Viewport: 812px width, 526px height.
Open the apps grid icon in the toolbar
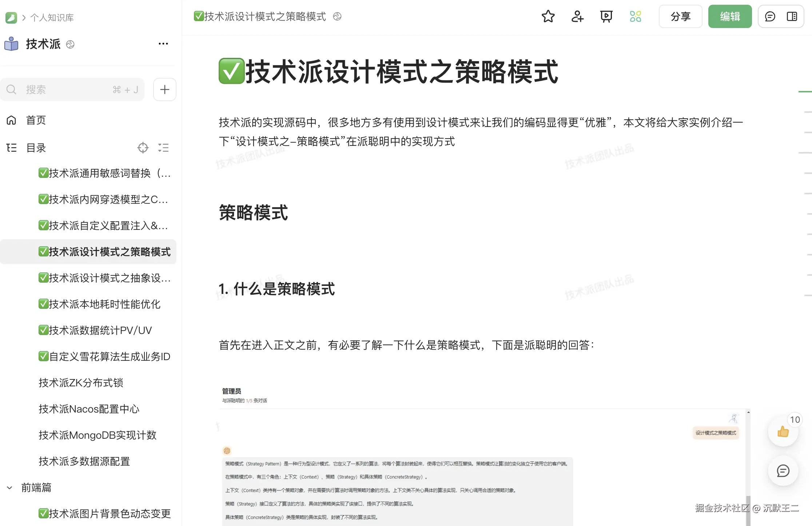634,16
